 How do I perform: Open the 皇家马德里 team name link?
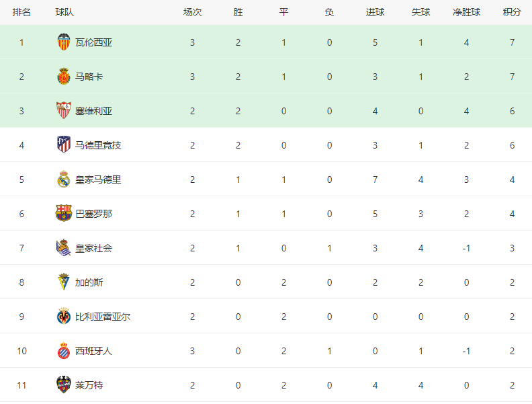point(98,179)
